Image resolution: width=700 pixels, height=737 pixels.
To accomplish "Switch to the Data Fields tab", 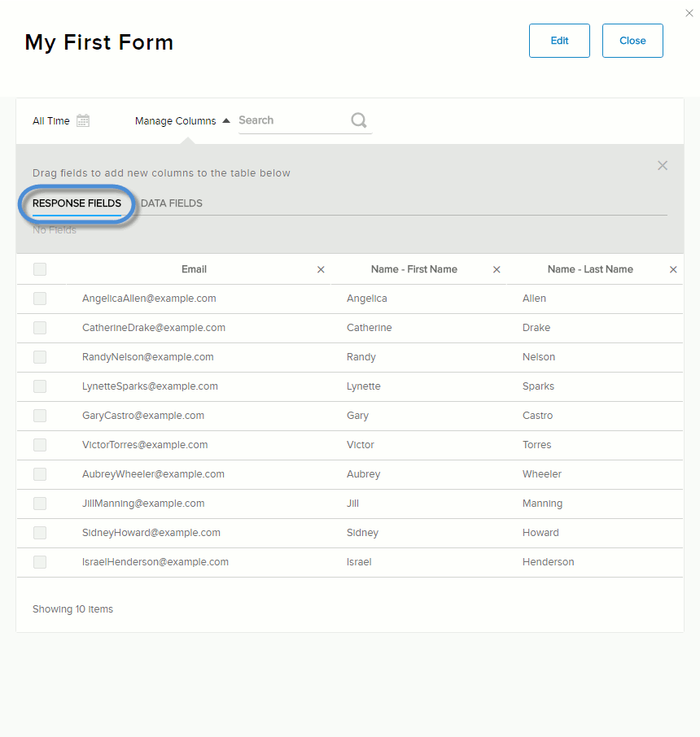I will [172, 203].
